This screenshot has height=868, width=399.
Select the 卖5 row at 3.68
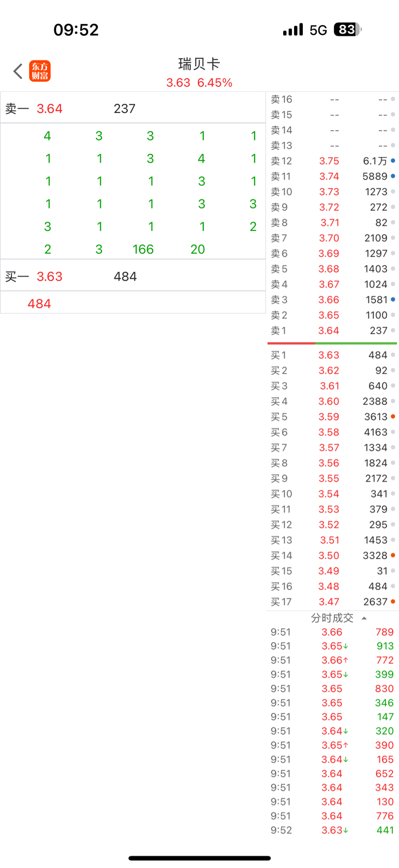(x=332, y=269)
